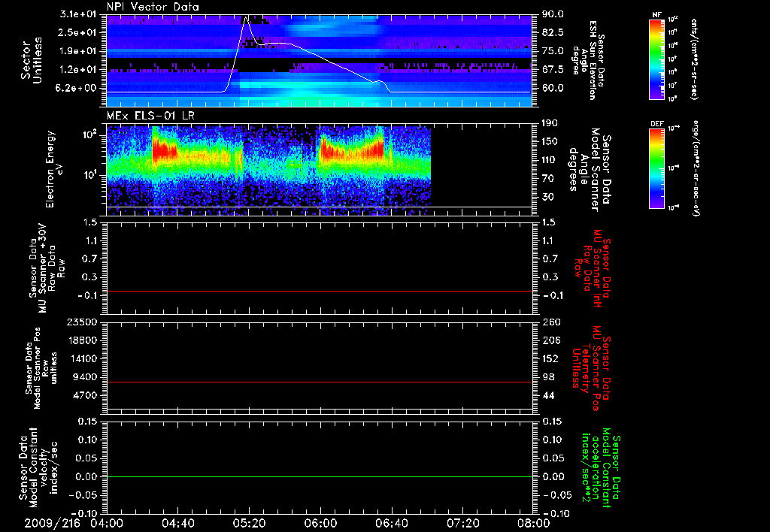Viewport: 770px width, 532px height.
Task: Select the "Model Scanner Angle degrees" axis title
Action: tap(590, 169)
